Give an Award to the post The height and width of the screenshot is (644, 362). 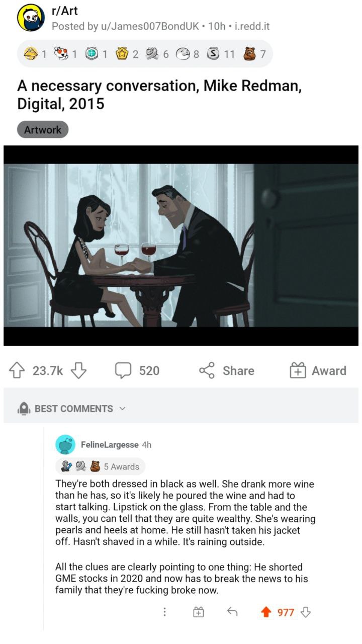pos(318,371)
